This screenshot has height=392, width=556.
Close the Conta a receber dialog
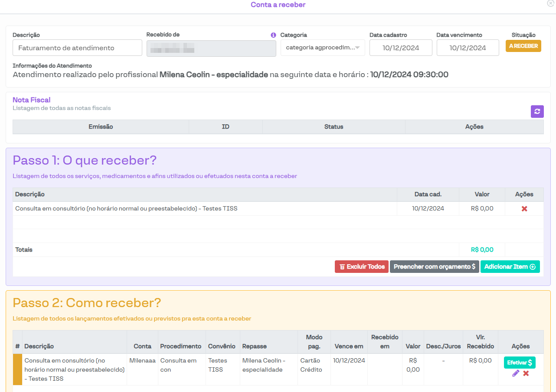coord(551,3)
